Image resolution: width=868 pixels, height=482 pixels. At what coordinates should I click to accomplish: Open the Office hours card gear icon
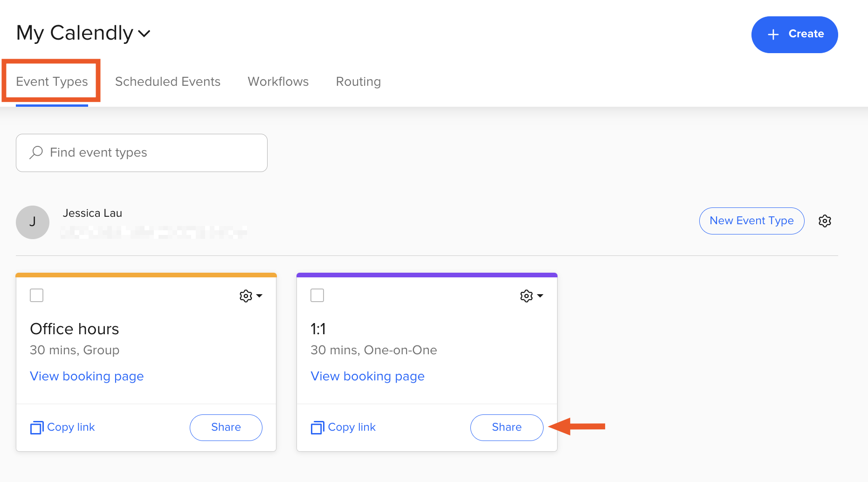click(x=246, y=296)
